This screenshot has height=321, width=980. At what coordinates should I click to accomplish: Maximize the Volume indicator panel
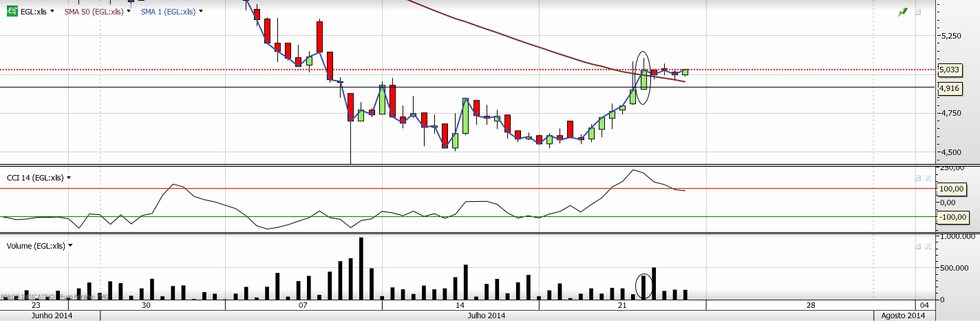(917, 245)
